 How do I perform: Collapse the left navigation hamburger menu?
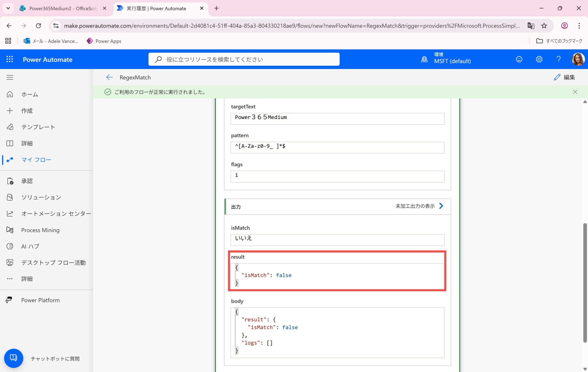click(10, 77)
